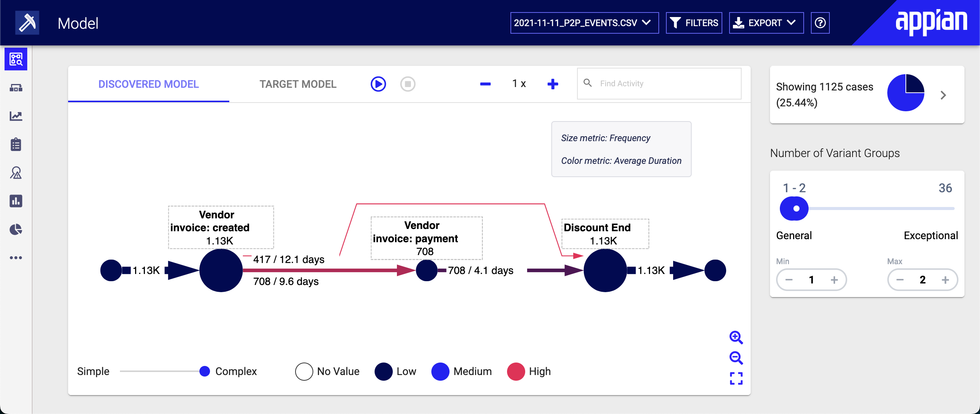Open the root cause warning sidebar icon
The image size is (980, 414).
[x=16, y=173]
